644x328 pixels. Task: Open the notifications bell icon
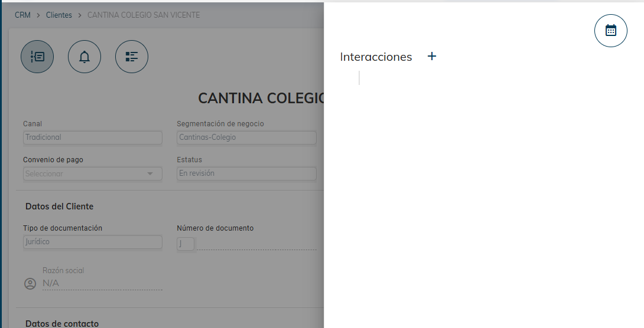point(84,57)
